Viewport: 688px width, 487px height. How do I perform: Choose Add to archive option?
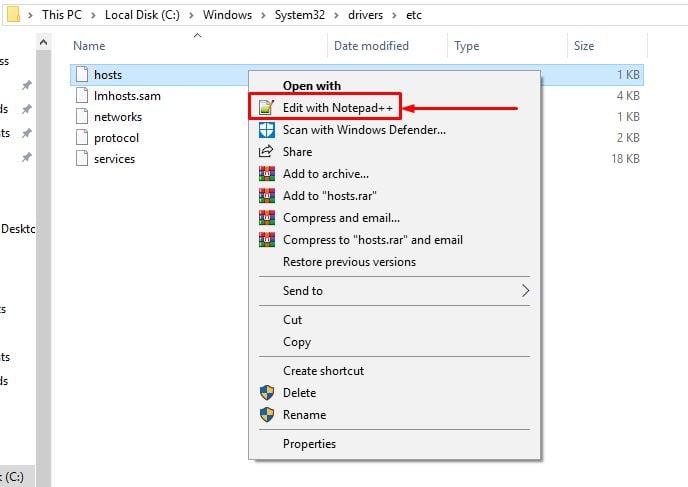tap(394, 174)
